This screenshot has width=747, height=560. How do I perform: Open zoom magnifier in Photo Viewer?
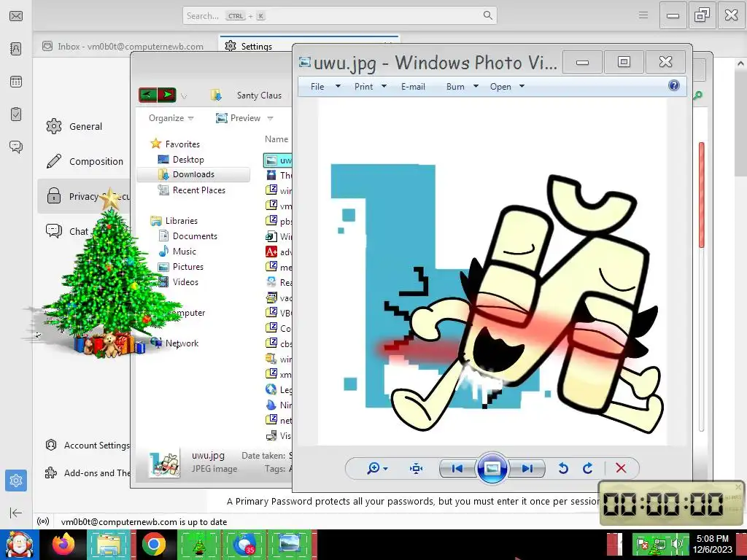click(377, 469)
